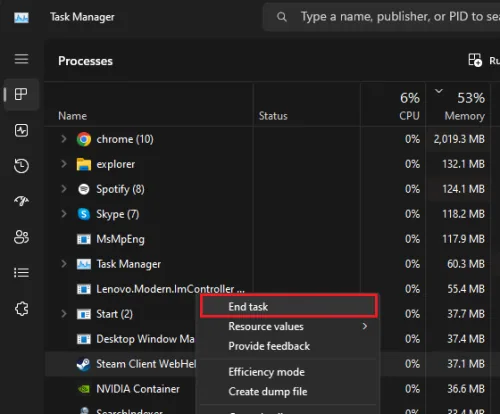This screenshot has width=500, height=414.
Task: Click the 132.1 MB memory value
Action: coord(463,164)
